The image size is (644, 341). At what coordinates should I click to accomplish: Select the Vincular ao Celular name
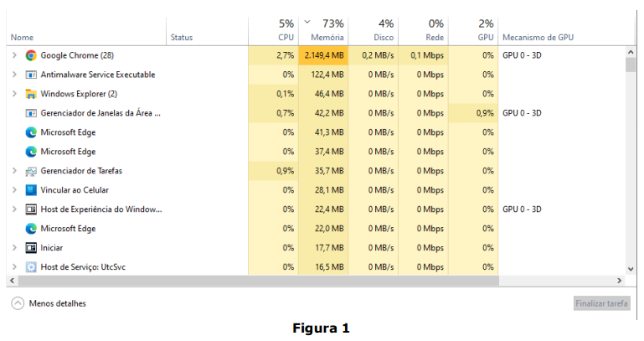click(x=75, y=190)
